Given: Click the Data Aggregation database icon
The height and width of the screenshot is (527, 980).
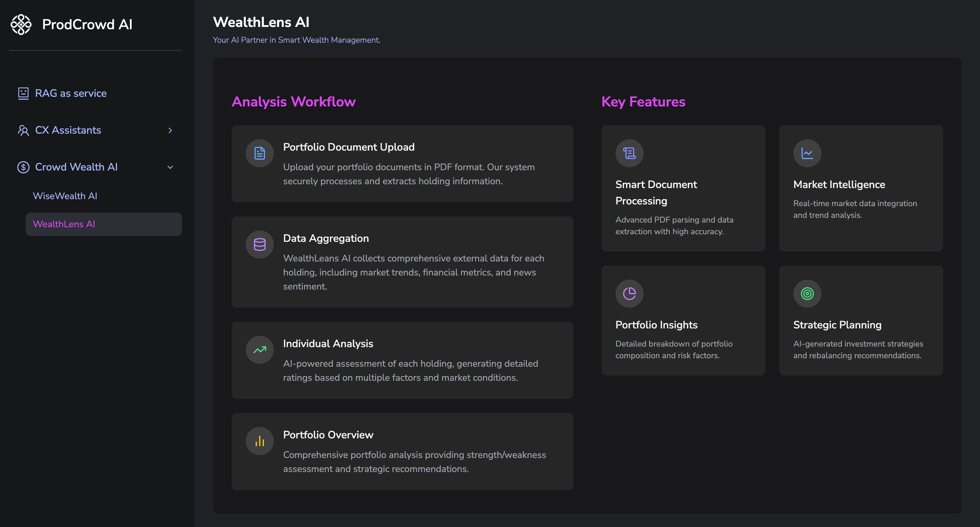Looking at the screenshot, I should [x=260, y=244].
